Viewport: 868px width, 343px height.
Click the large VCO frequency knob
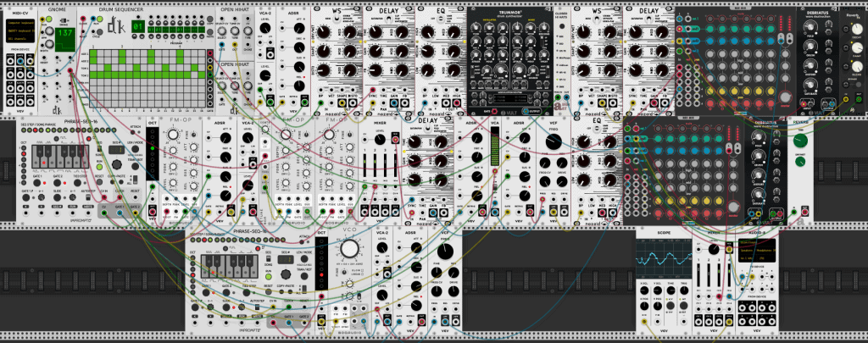(349, 250)
